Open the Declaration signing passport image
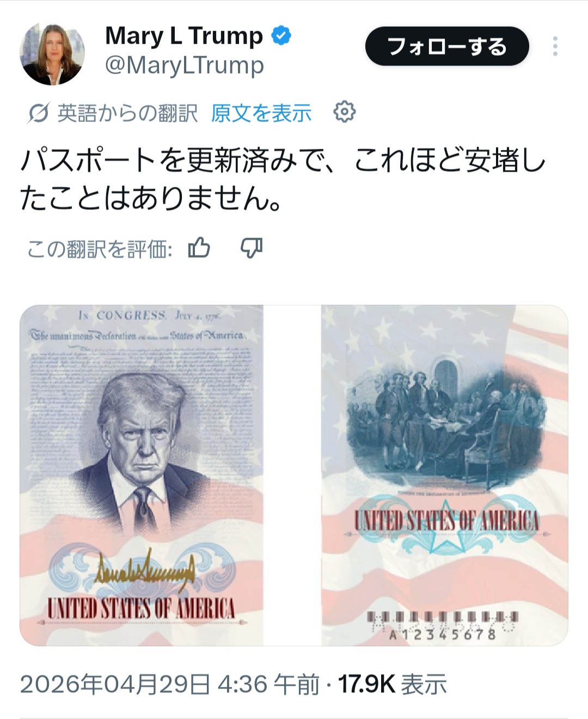 tap(445, 476)
